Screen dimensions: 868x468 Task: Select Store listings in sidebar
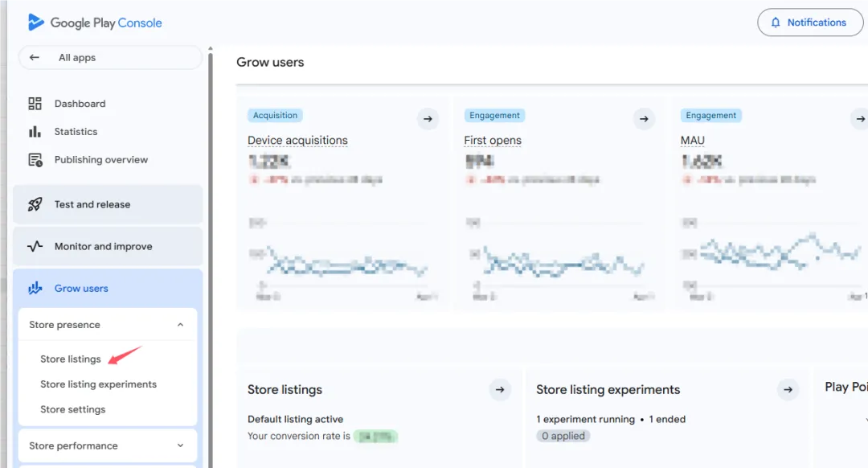click(70, 359)
